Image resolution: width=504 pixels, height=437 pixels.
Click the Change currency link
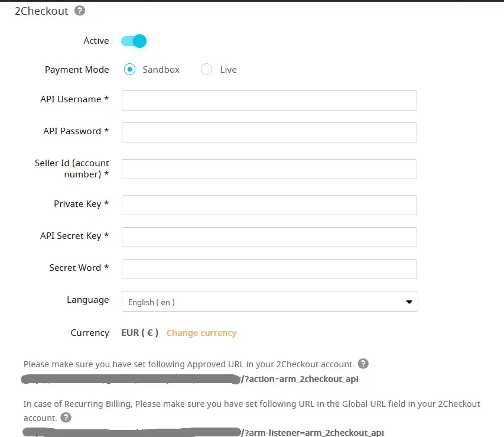(x=201, y=333)
